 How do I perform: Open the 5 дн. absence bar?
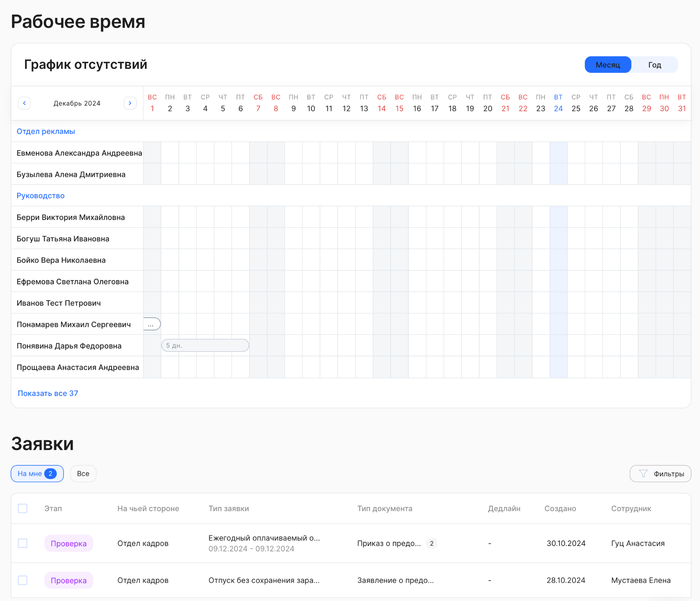point(205,345)
